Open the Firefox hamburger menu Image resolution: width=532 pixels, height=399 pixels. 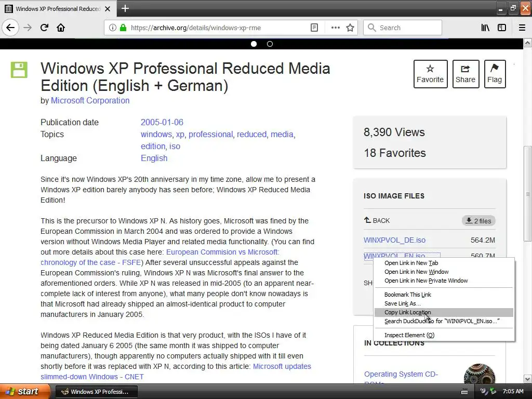(522, 28)
